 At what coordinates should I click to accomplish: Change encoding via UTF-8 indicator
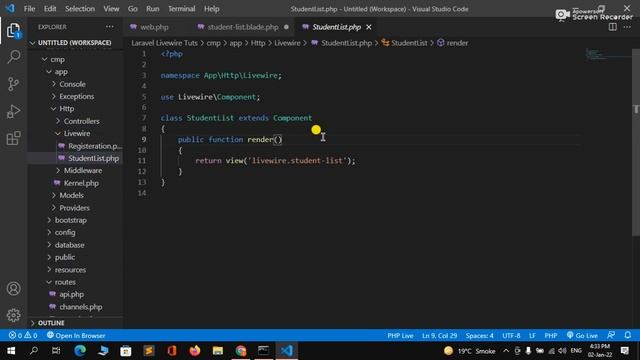[511, 336]
